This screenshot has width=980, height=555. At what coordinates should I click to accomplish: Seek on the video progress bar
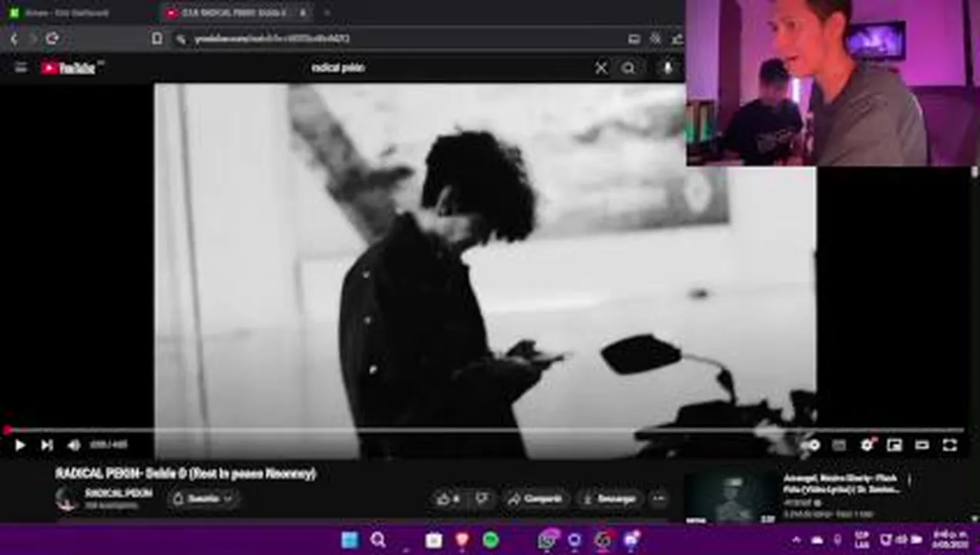coord(485,430)
